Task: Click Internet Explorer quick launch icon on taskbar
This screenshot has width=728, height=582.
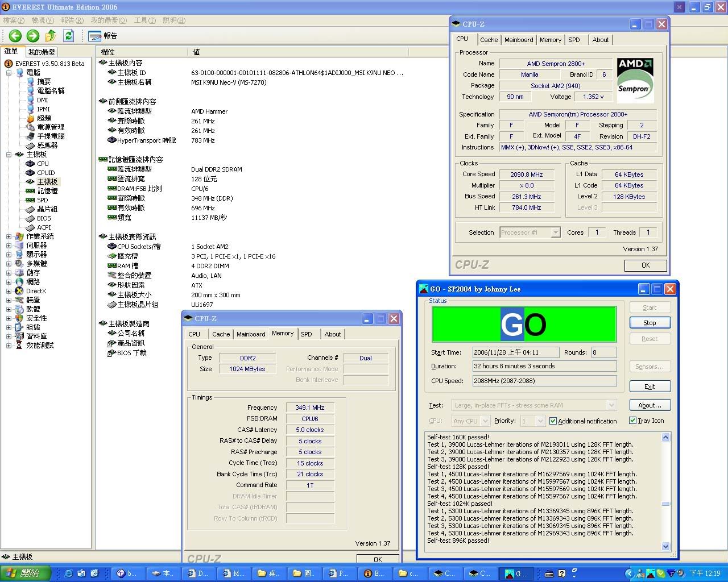Action: 69,573
